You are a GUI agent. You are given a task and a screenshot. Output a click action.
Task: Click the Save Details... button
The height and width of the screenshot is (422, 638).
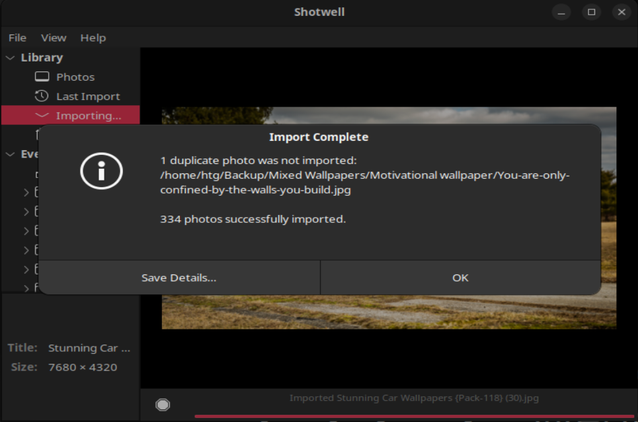[179, 278]
